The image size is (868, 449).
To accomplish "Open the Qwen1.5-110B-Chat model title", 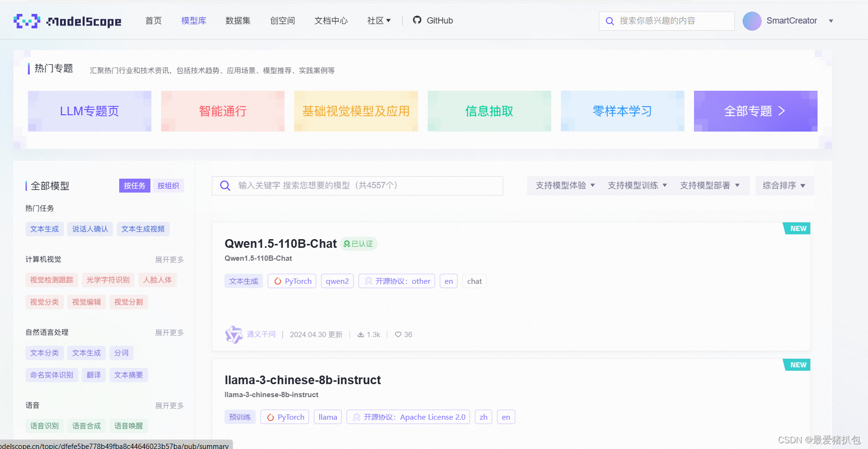I will [x=281, y=244].
